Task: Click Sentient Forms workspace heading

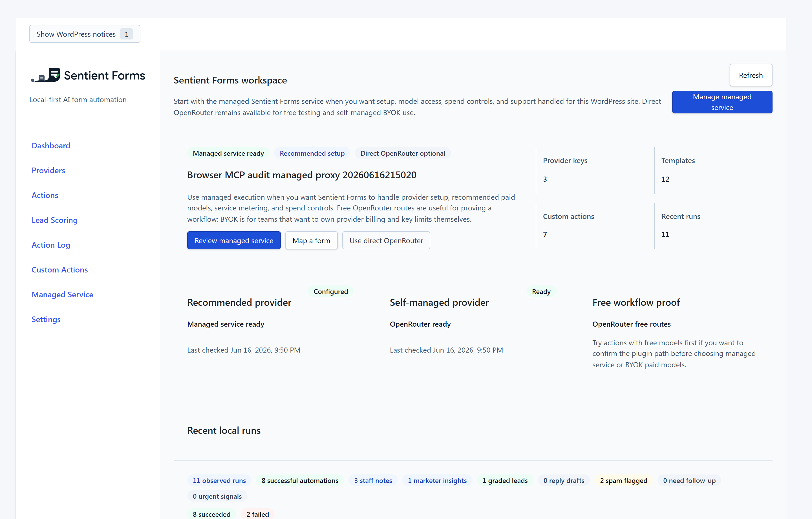Action: pos(230,80)
